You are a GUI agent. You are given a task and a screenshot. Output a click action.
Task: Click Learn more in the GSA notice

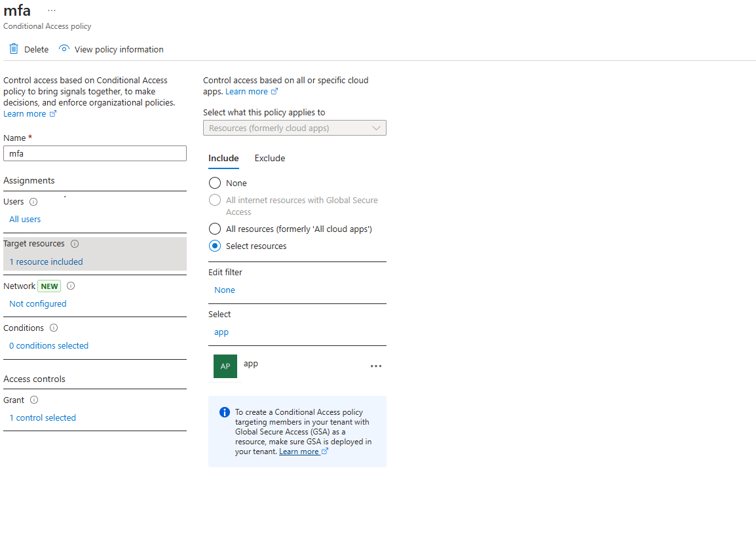(299, 452)
